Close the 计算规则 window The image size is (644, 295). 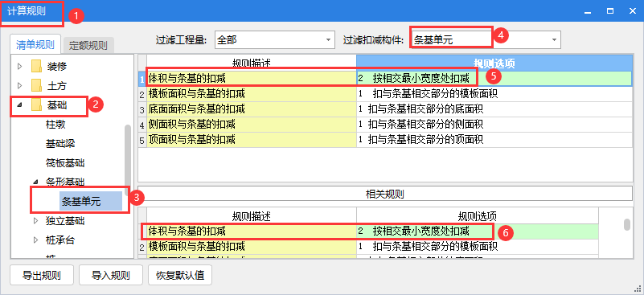click(x=633, y=11)
